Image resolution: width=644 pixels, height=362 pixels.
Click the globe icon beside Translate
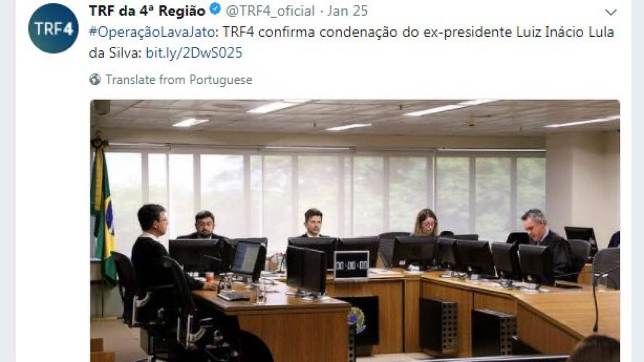coord(95,79)
